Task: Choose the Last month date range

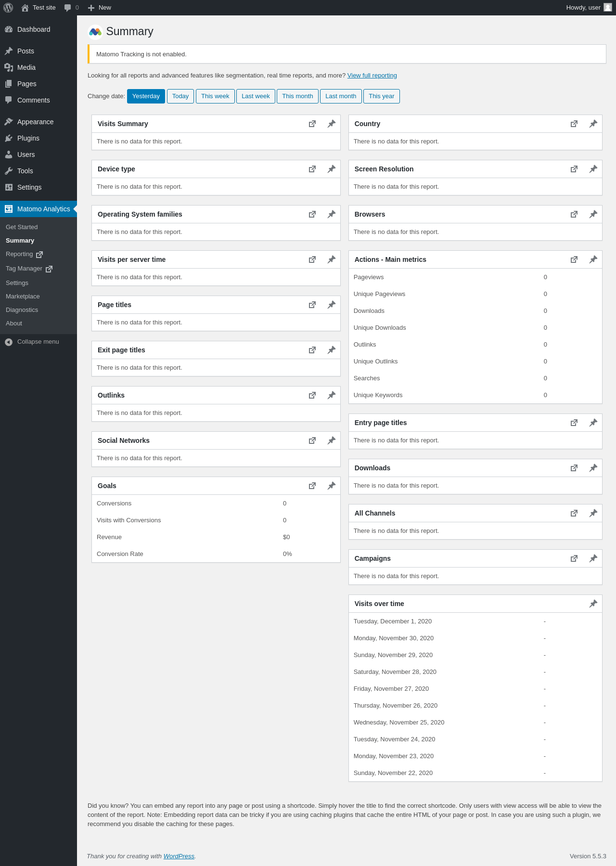Action: click(341, 96)
